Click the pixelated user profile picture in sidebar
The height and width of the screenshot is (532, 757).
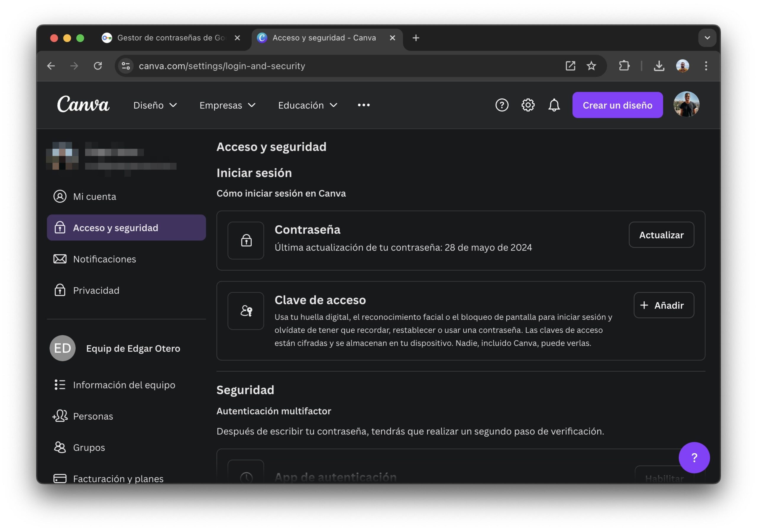point(62,156)
